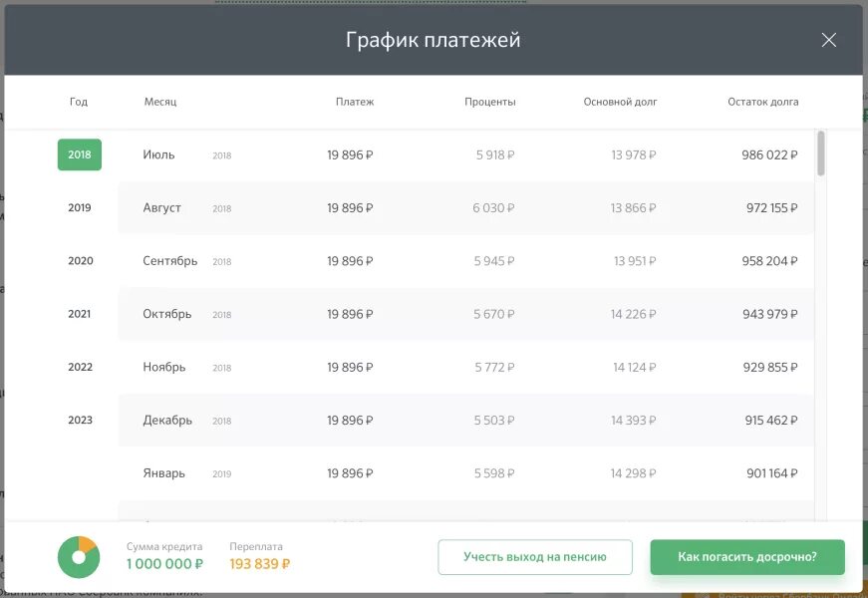Click the green donut chart icon
This screenshot has width=868, height=598.
tap(77, 556)
